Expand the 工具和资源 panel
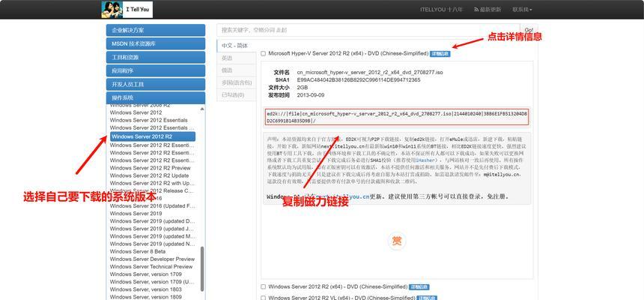This screenshot has width=644, height=300. [156, 57]
